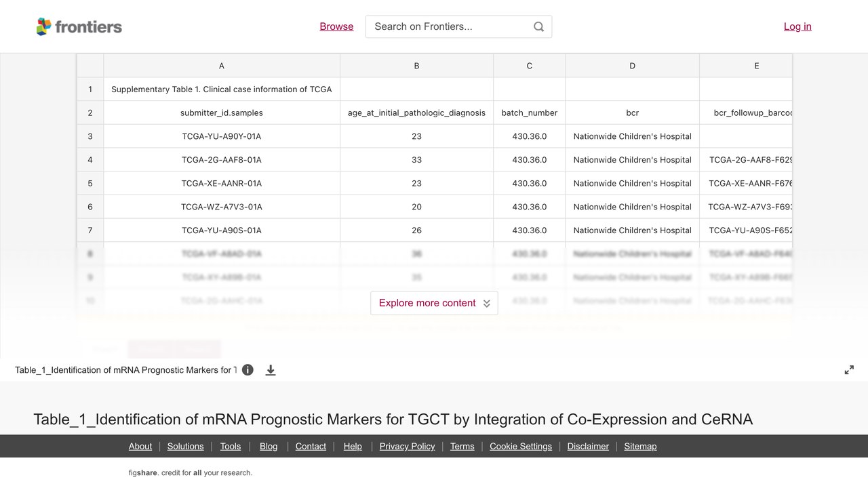
Task: Select column A header
Action: (x=222, y=66)
